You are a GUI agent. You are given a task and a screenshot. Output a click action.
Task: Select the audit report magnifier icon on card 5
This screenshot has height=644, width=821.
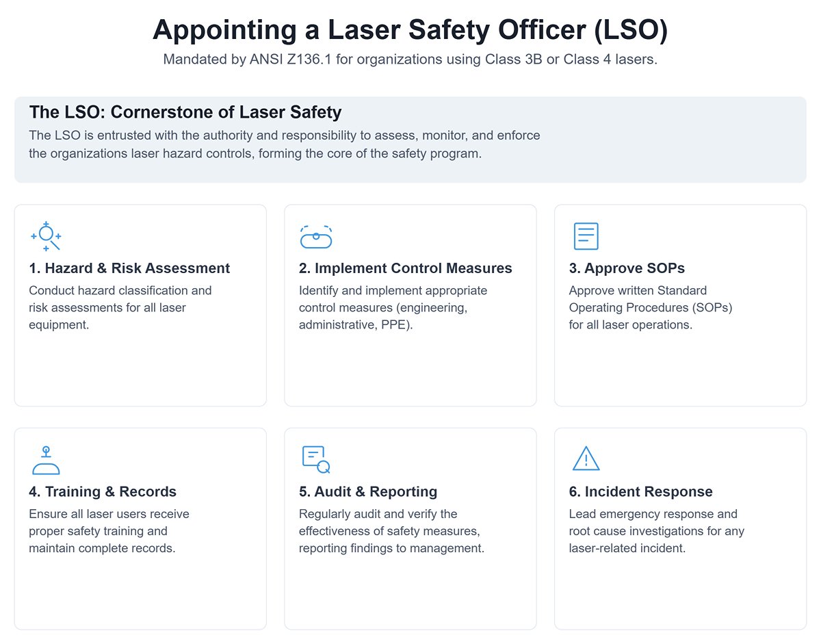tap(315, 459)
